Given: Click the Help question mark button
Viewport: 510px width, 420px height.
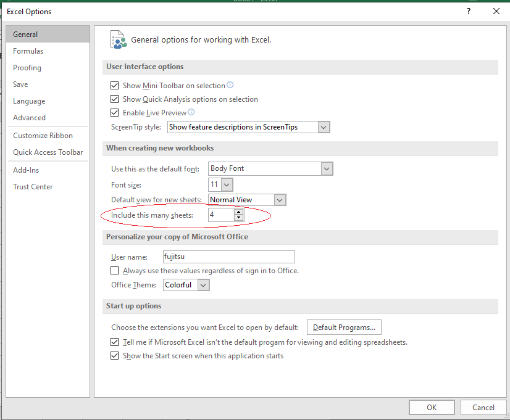Looking at the screenshot, I should (469, 11).
